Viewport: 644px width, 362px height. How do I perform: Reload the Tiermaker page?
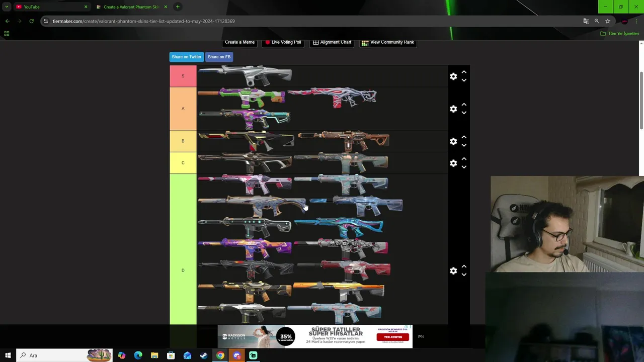point(31,21)
